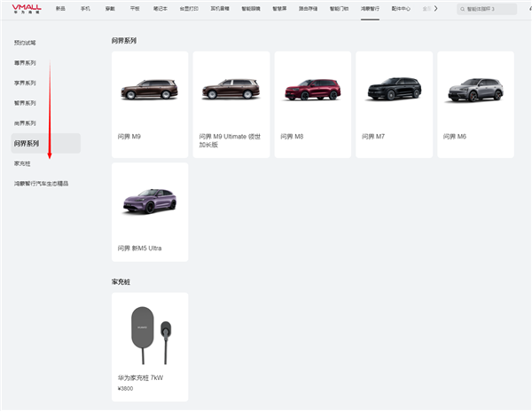This screenshot has height=411, width=532.
Task: Click the 华为家充桩 7kW title
Action: 140,378
